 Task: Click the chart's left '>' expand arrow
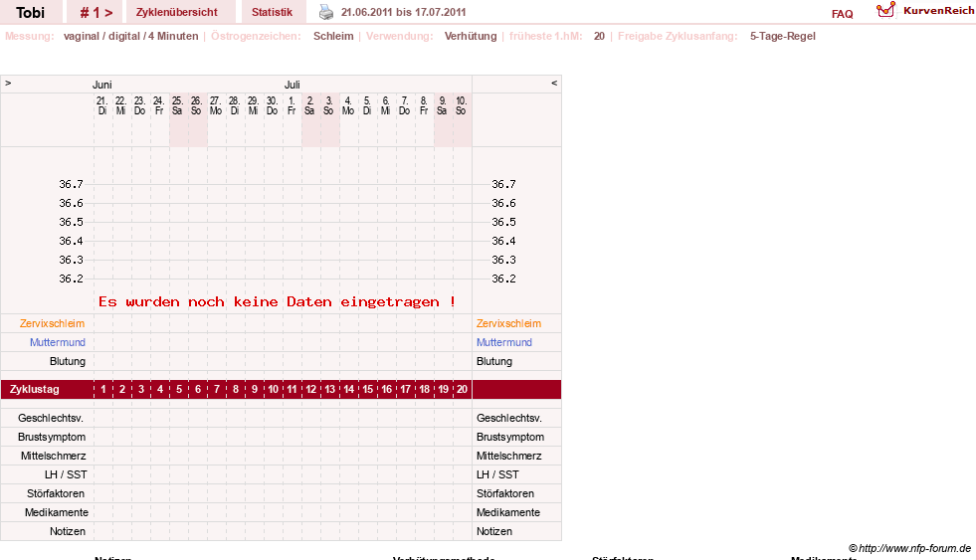point(8,83)
